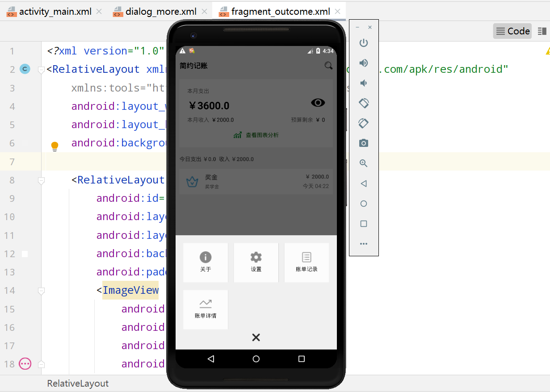The width and height of the screenshot is (550, 392).
Task: Open the emulator extended controls (three dots)
Action: pos(364,244)
